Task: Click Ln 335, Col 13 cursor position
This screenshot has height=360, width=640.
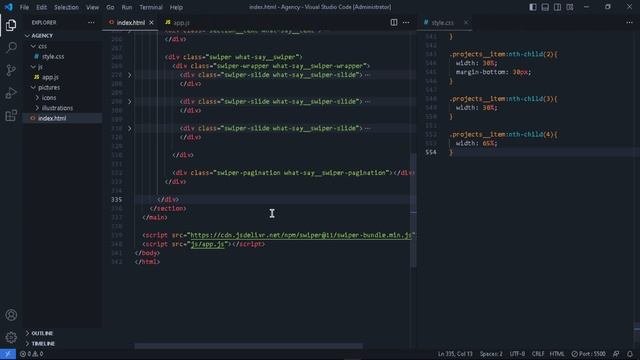Action: click(455, 354)
